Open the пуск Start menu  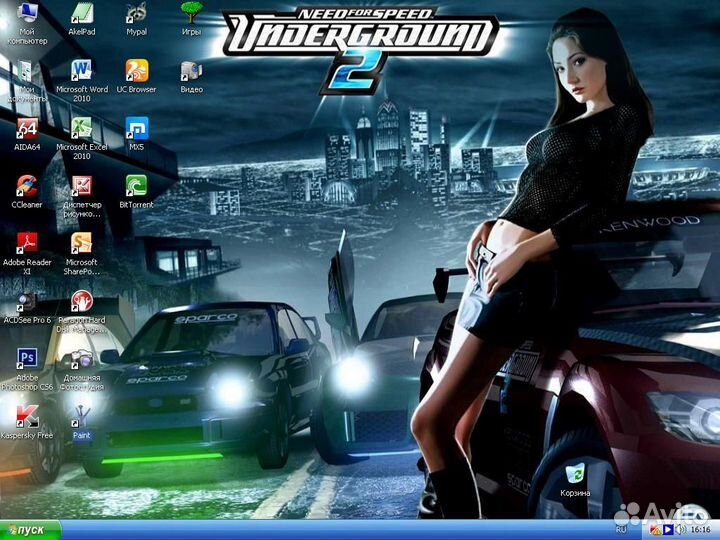30,530
